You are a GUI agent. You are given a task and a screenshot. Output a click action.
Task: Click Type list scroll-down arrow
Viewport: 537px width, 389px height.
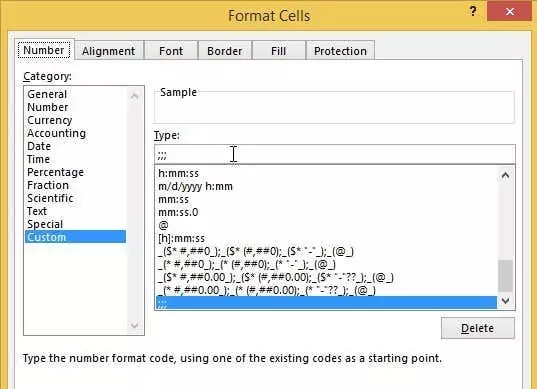pyautogui.click(x=505, y=301)
